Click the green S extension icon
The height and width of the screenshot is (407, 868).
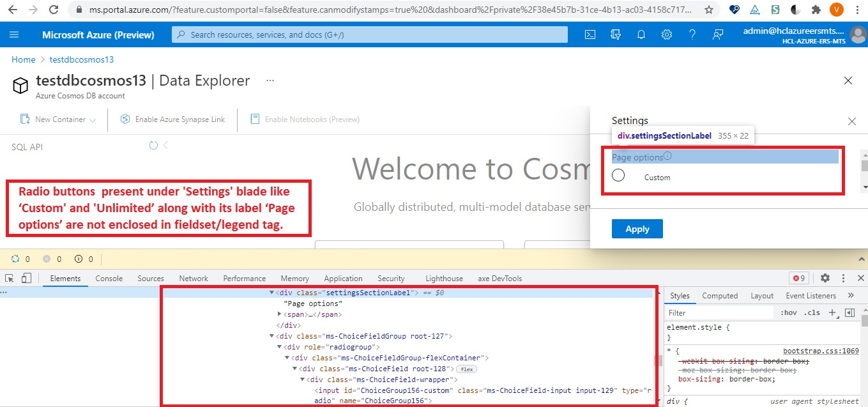(775, 10)
